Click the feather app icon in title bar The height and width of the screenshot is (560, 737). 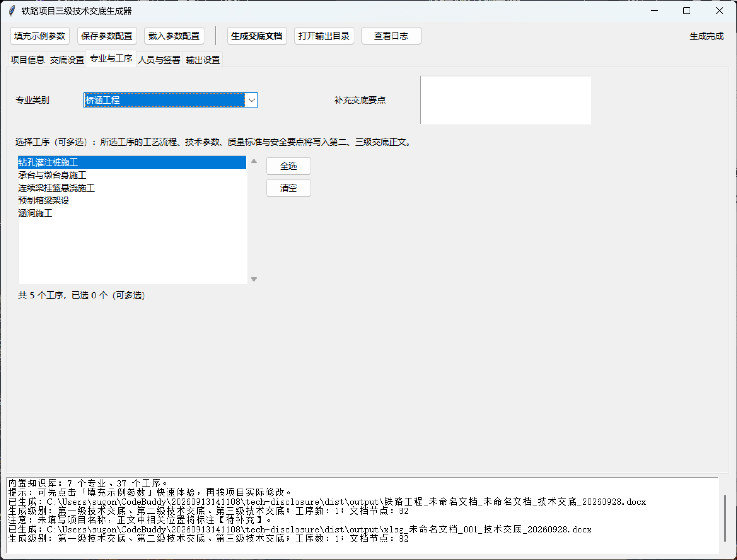(12, 11)
